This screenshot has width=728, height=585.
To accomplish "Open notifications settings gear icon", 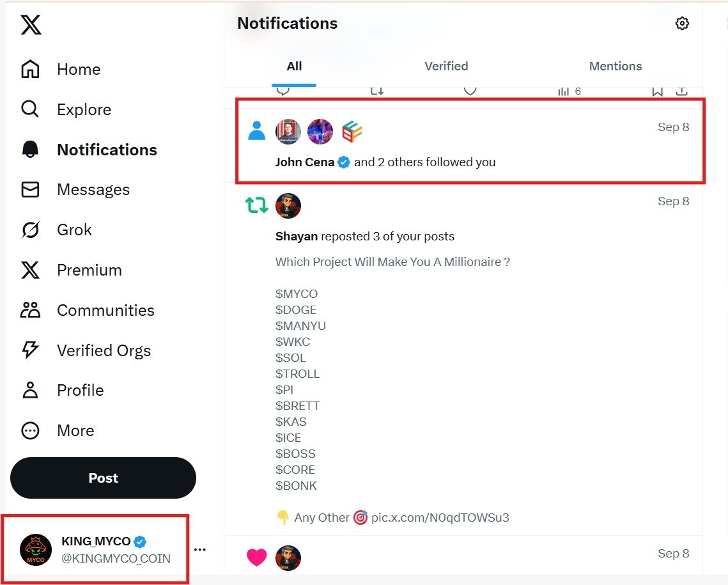I will coord(682,24).
